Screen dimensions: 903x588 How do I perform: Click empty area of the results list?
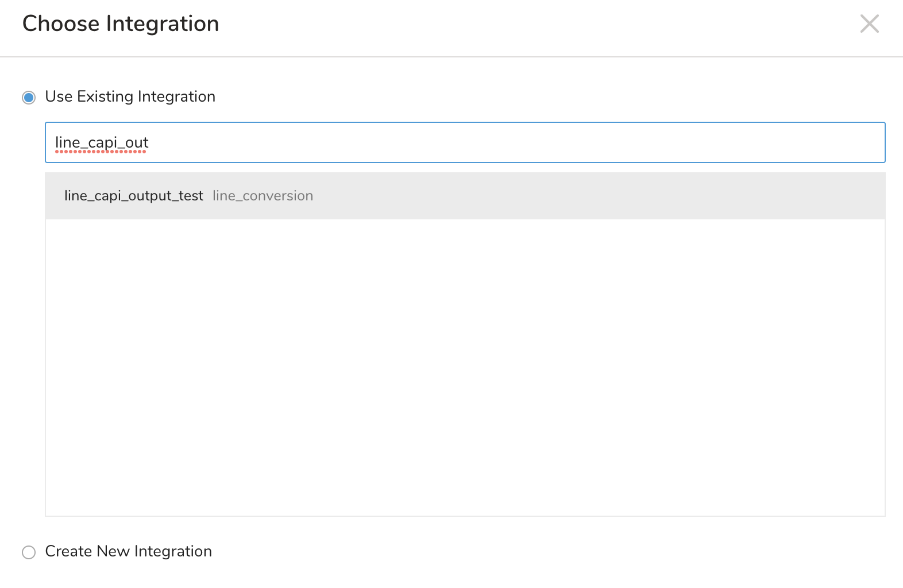pyautogui.click(x=464, y=367)
